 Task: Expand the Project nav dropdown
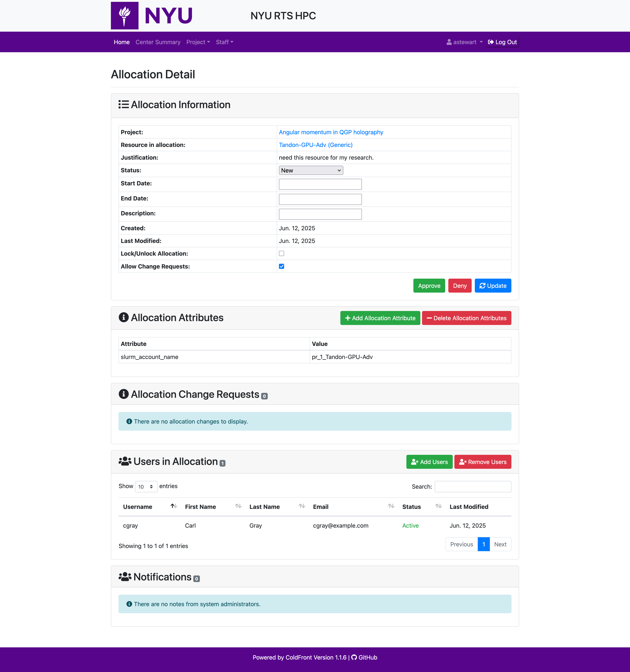pyautogui.click(x=198, y=42)
